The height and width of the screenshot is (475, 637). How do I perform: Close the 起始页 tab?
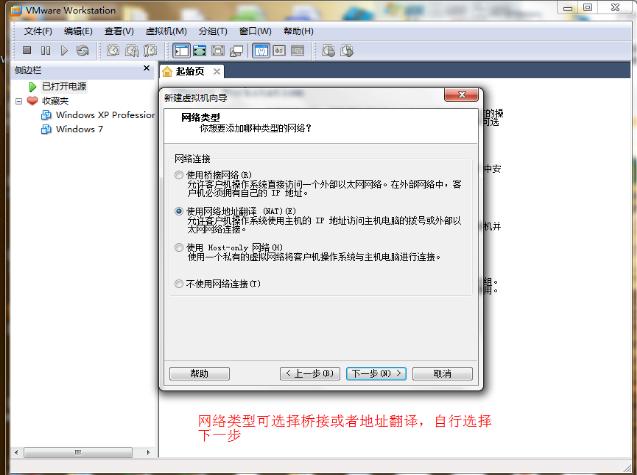tap(217, 72)
